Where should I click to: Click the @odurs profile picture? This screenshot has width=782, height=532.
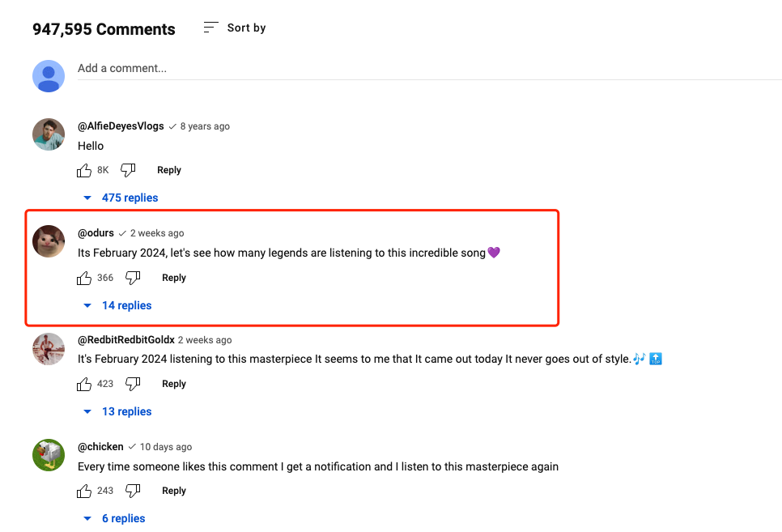click(x=49, y=241)
